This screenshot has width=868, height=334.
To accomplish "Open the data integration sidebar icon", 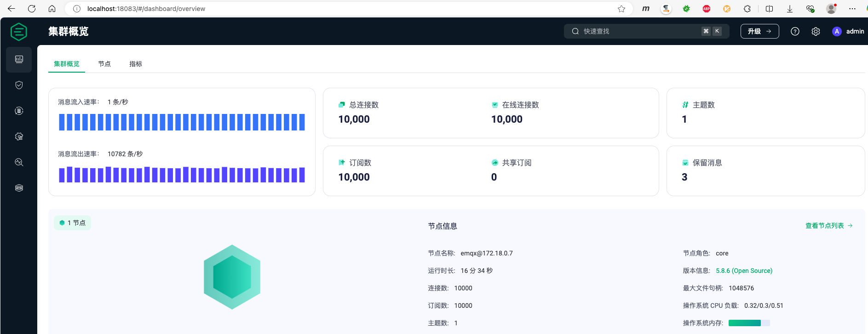I will (x=19, y=136).
